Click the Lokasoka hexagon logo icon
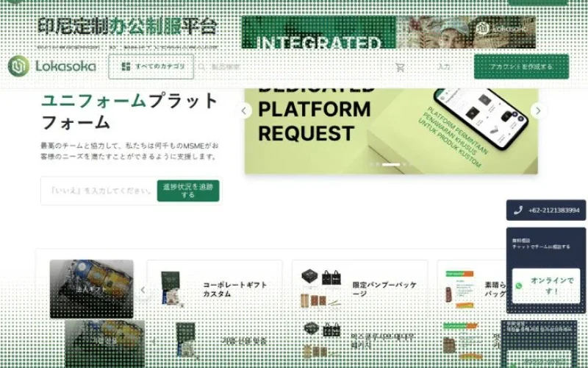 18,66
